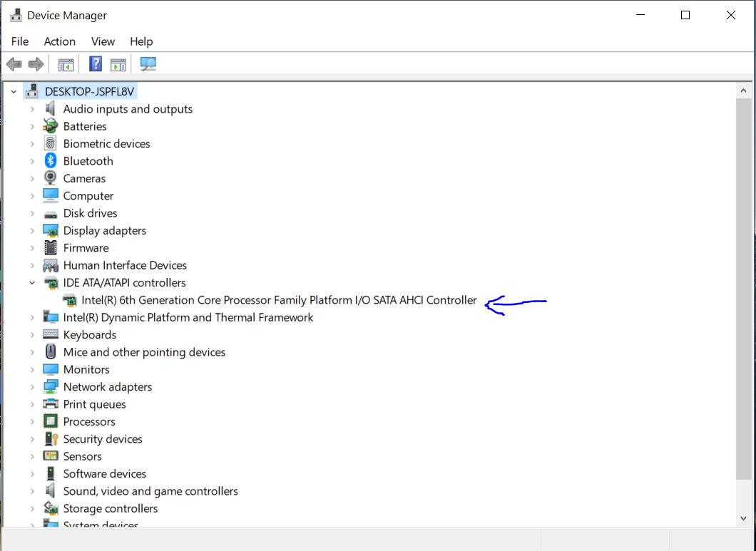Select the IDE ATA/ATAPI controllers icon

point(51,283)
